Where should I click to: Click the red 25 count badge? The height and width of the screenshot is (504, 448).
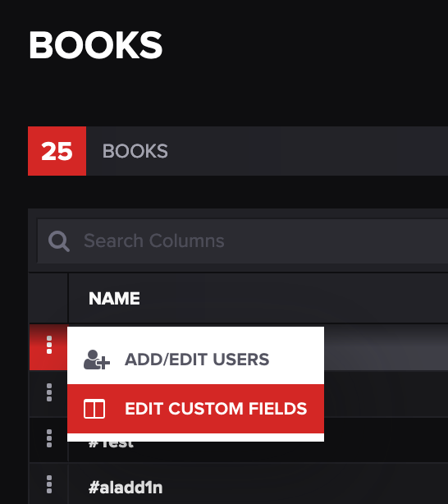57,151
